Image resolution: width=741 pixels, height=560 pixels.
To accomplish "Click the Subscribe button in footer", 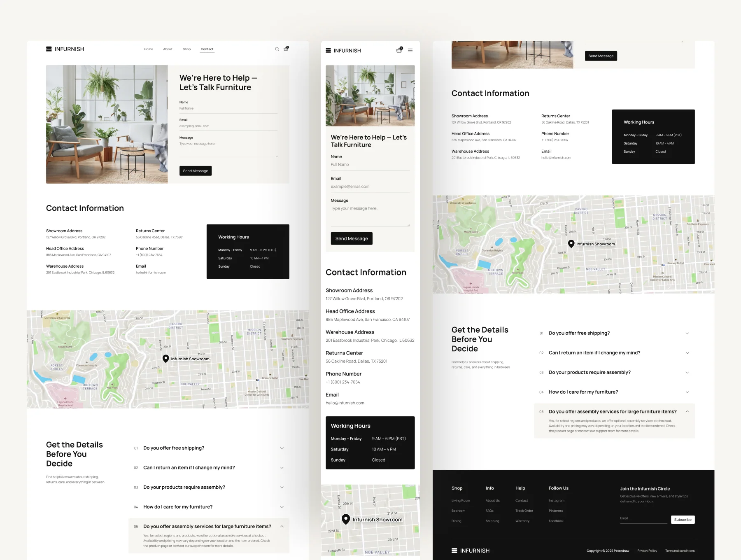I will pyautogui.click(x=683, y=520).
